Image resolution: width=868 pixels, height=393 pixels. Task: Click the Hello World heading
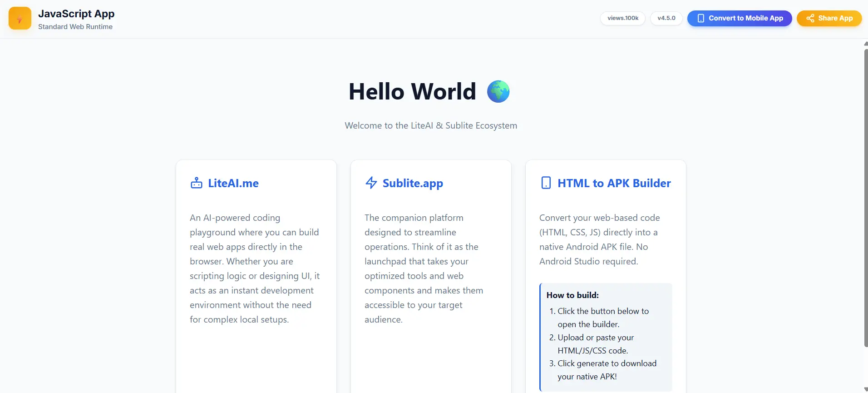pyautogui.click(x=412, y=91)
